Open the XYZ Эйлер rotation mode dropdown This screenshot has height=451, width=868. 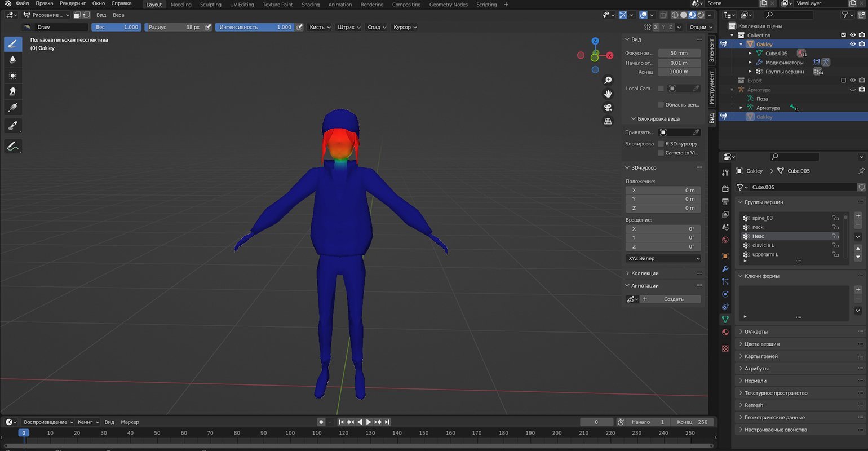[x=663, y=258]
